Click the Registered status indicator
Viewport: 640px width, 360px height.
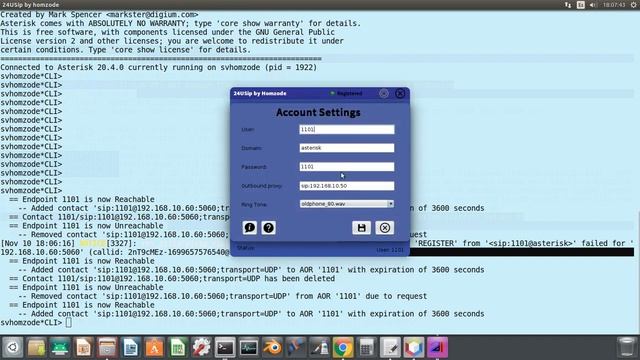346,93
